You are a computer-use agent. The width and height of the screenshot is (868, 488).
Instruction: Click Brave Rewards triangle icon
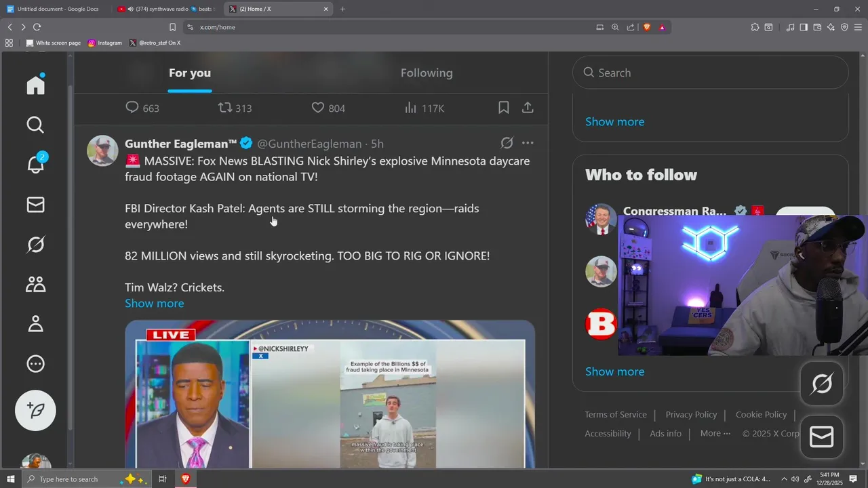(662, 27)
